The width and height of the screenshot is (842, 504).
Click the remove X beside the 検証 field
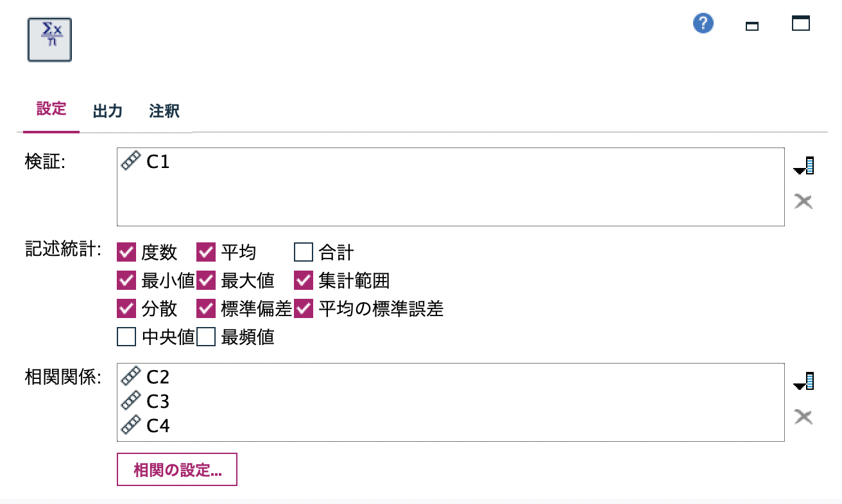pyautogui.click(x=803, y=201)
